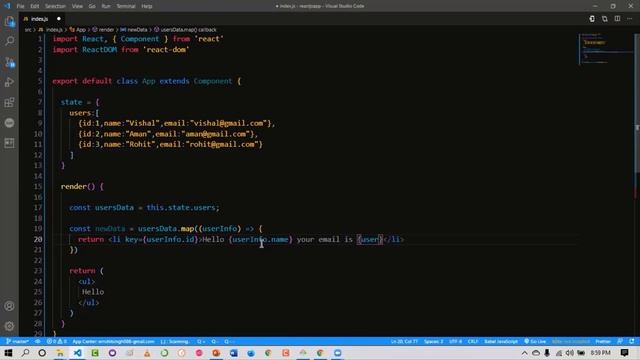Viewport: 640px width, 360px height.
Task: Click the master git branch indicator
Action: (x=18, y=342)
